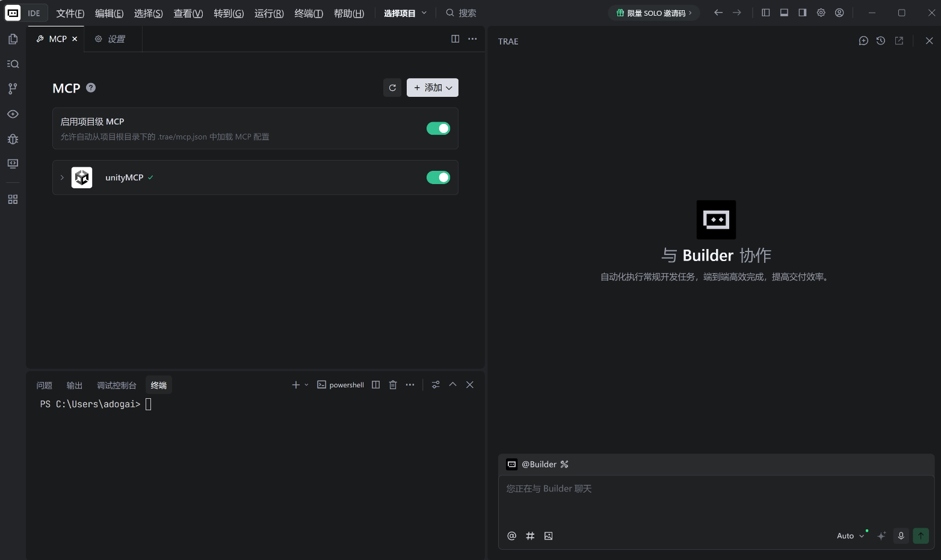Viewport: 941px width, 560px height.
Task: Open settings gear in title bar
Action: [821, 13]
